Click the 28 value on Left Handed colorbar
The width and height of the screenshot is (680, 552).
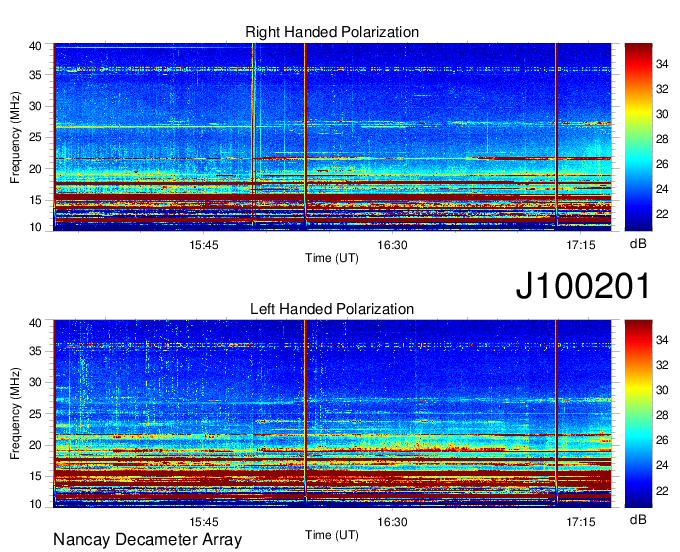point(662,415)
